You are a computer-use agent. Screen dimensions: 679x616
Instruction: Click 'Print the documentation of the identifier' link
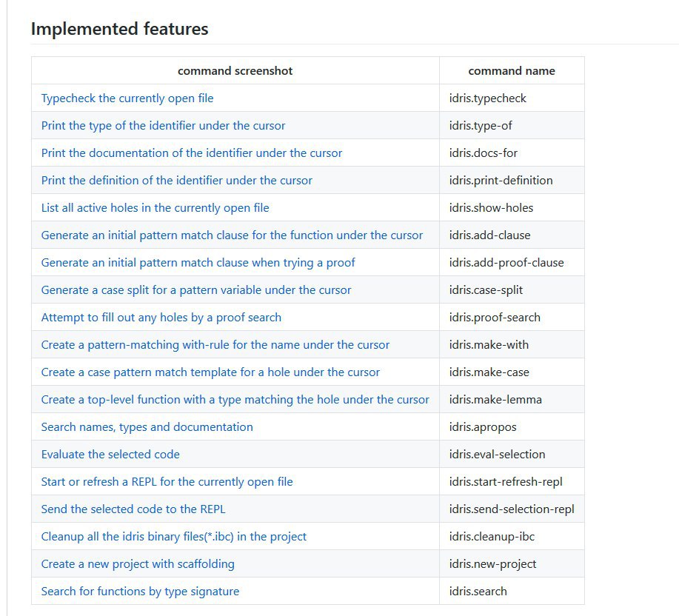pos(191,153)
